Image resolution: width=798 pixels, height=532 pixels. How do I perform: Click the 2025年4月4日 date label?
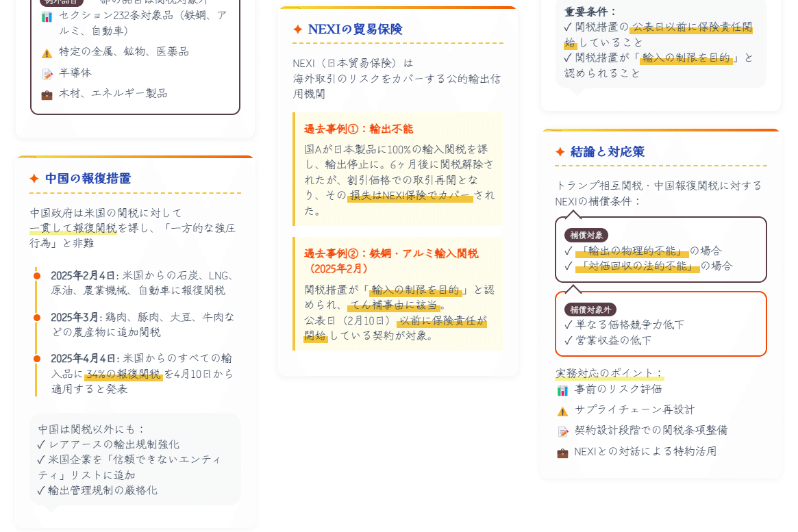(x=84, y=359)
